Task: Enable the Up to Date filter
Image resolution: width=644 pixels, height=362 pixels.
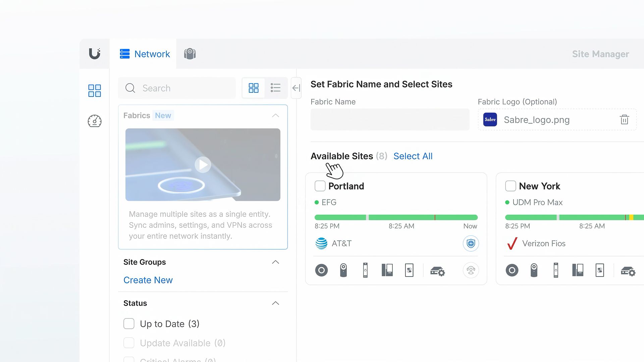Action: tap(129, 323)
